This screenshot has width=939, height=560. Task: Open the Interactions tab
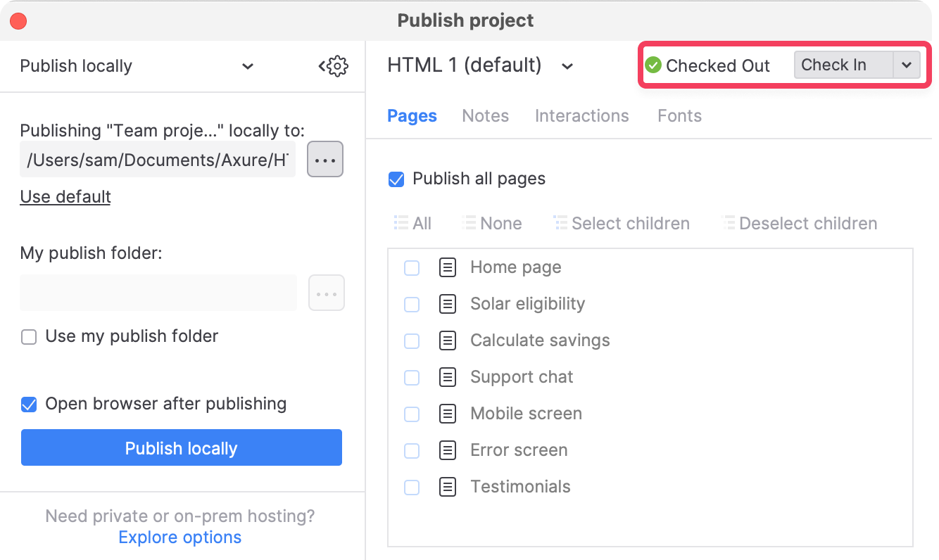pyautogui.click(x=581, y=116)
